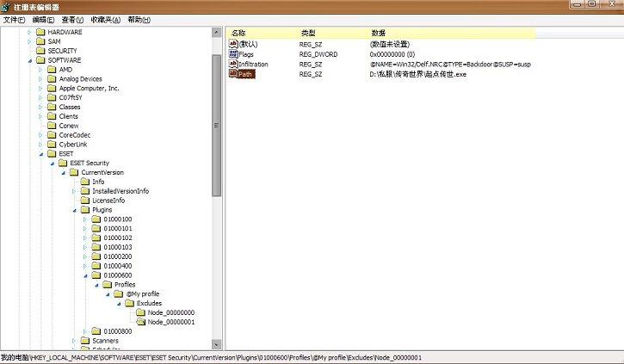Expand the SAM key
The image size is (624, 364).
click(x=29, y=41)
